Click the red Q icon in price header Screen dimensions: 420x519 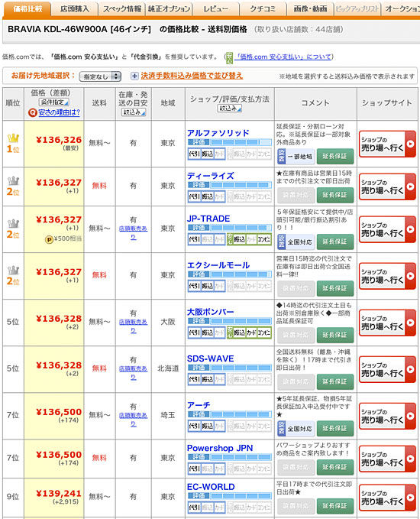[32, 113]
